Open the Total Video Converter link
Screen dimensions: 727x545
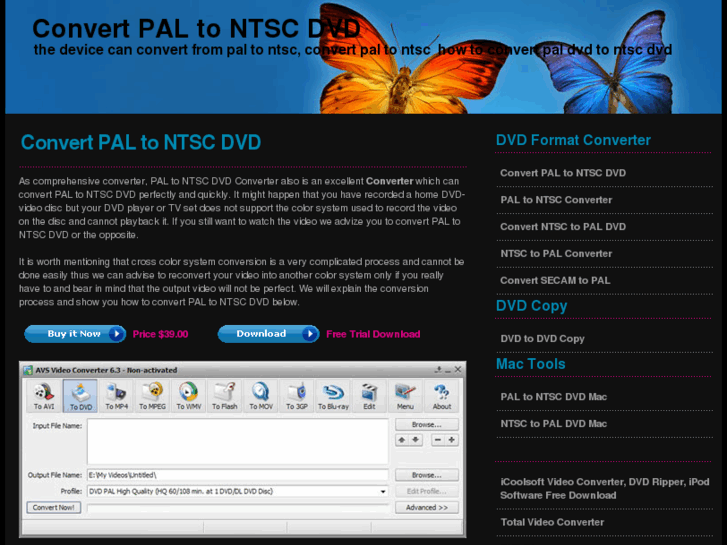click(x=552, y=522)
